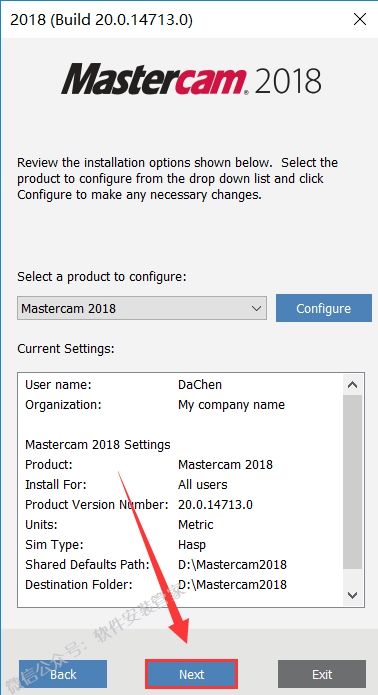Image resolution: width=378 pixels, height=695 pixels.
Task: Select the Units Metric row
Action: (x=181, y=525)
